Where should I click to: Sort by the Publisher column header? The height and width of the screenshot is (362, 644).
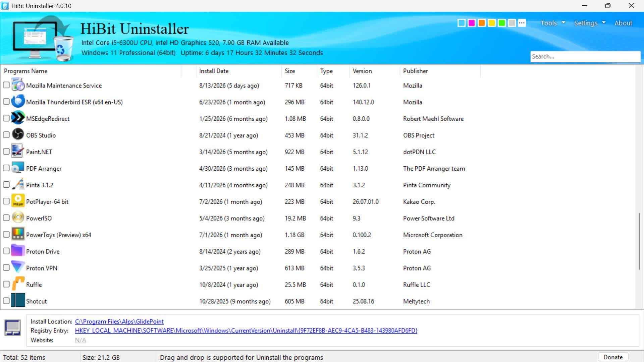440,71
